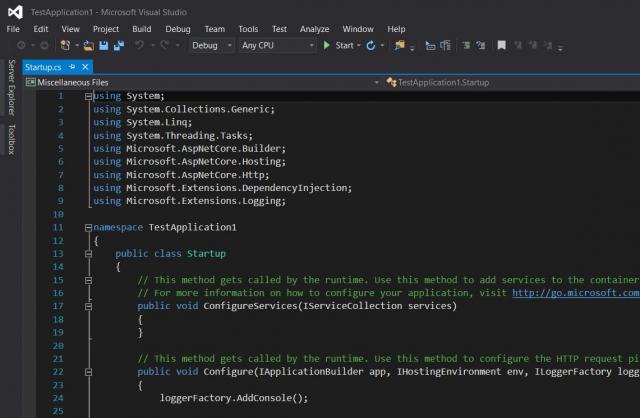The height and width of the screenshot is (418, 640).
Task: Open the Server Explorer side panel
Action: [11, 88]
